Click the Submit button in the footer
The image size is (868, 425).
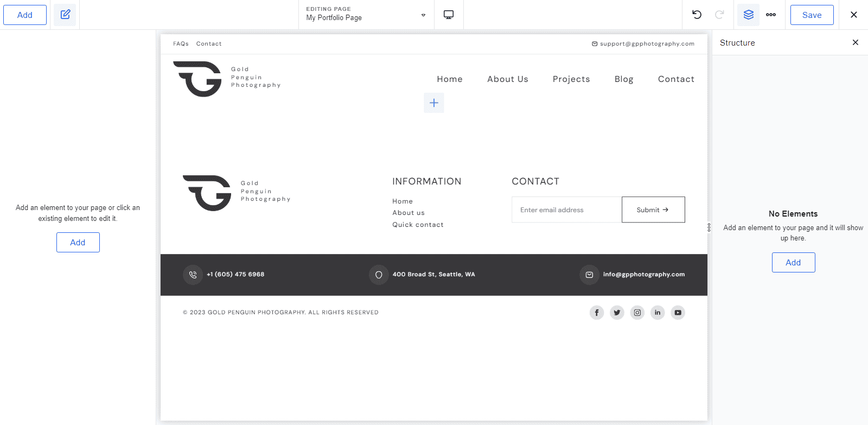[653, 210]
